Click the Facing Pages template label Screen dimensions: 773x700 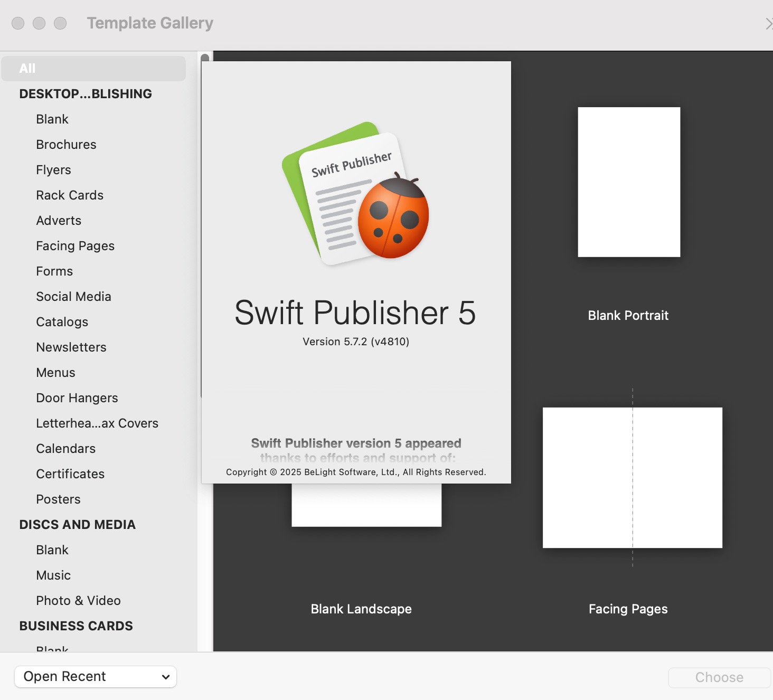pos(628,609)
